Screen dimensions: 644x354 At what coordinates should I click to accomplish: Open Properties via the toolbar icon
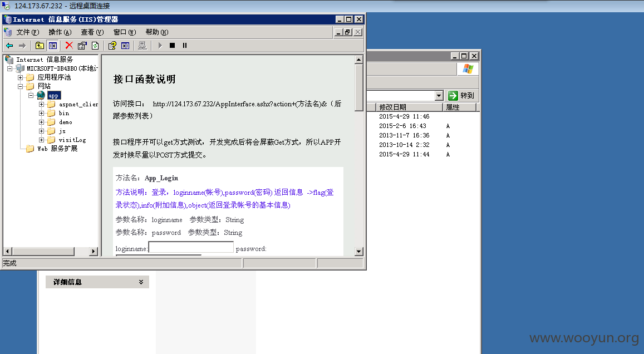pos(82,46)
